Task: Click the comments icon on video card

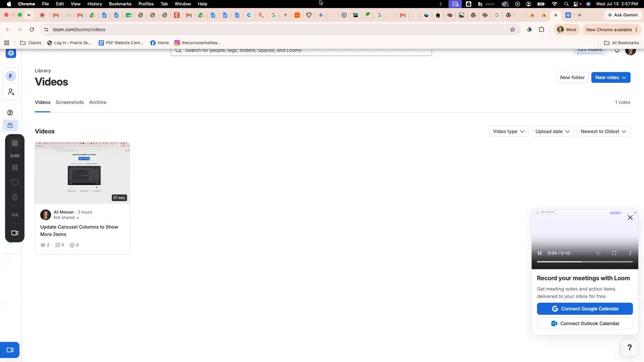Action: tap(57, 245)
